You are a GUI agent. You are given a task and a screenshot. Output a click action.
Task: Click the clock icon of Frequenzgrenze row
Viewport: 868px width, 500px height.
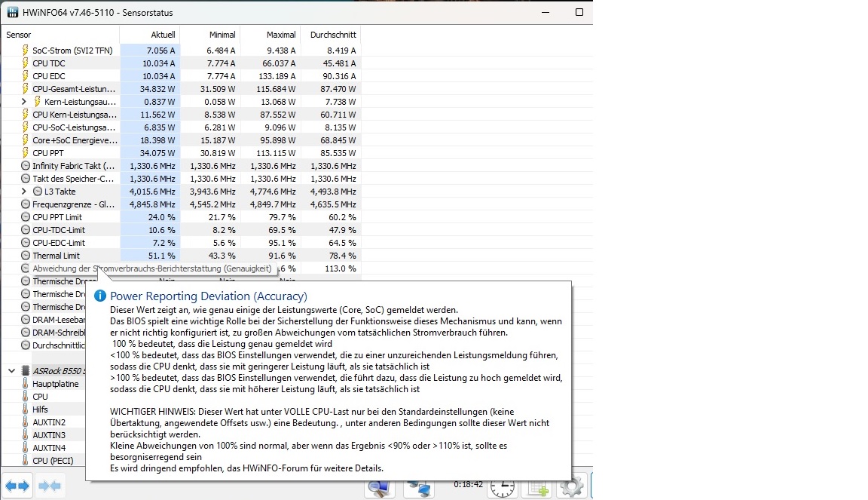(x=26, y=204)
